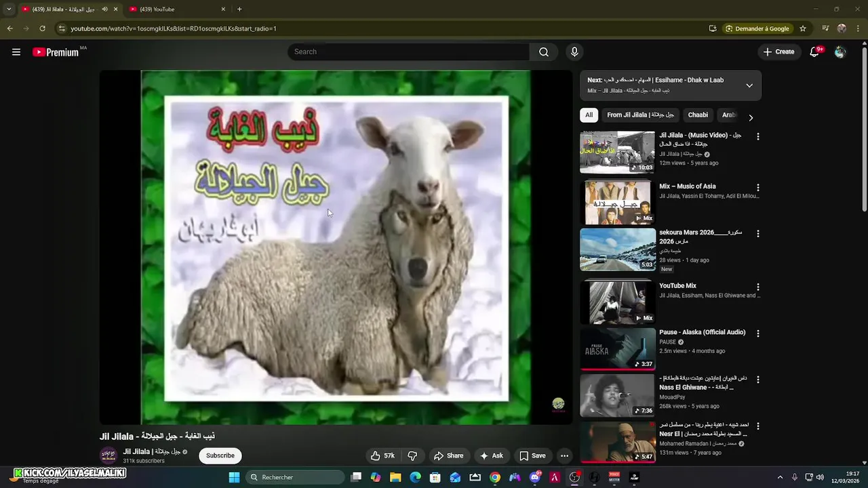Open the YouTube account avatar menu
Screen dimensions: 868x488
tap(840, 52)
